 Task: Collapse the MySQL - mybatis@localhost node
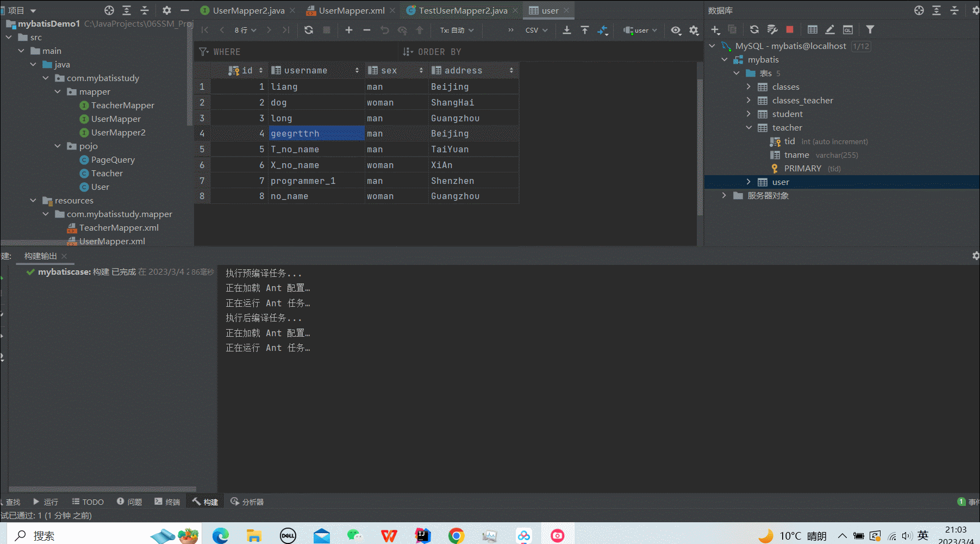[712, 46]
